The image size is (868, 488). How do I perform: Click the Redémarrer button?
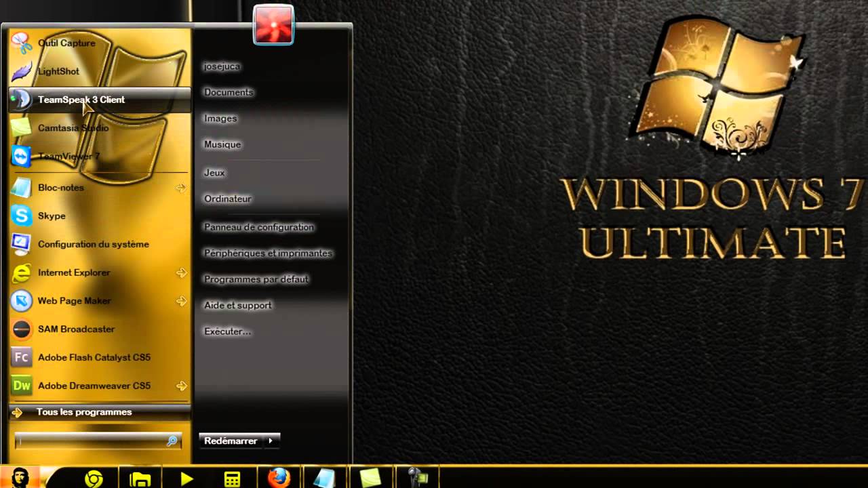(231, 441)
